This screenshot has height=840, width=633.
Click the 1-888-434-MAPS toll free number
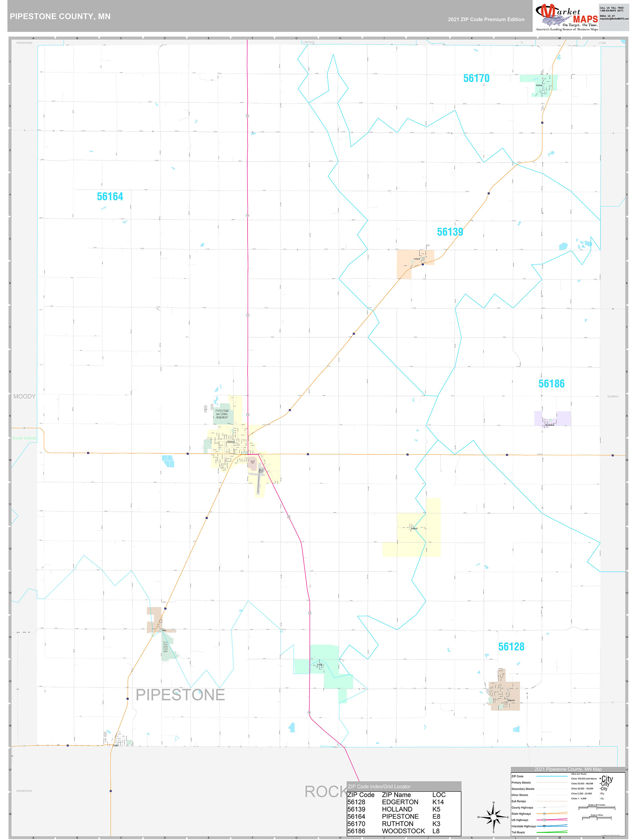pos(612,11)
